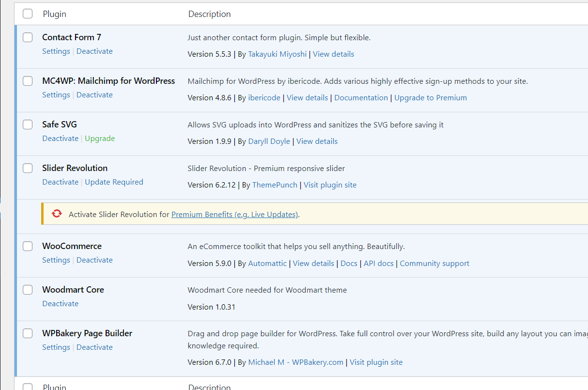Open the ThemePunch author link

(x=275, y=185)
